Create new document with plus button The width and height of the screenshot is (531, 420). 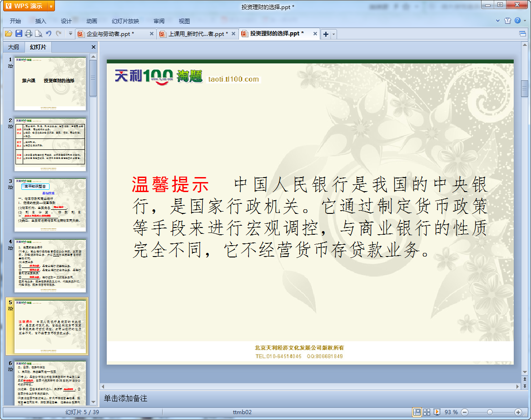[326, 34]
